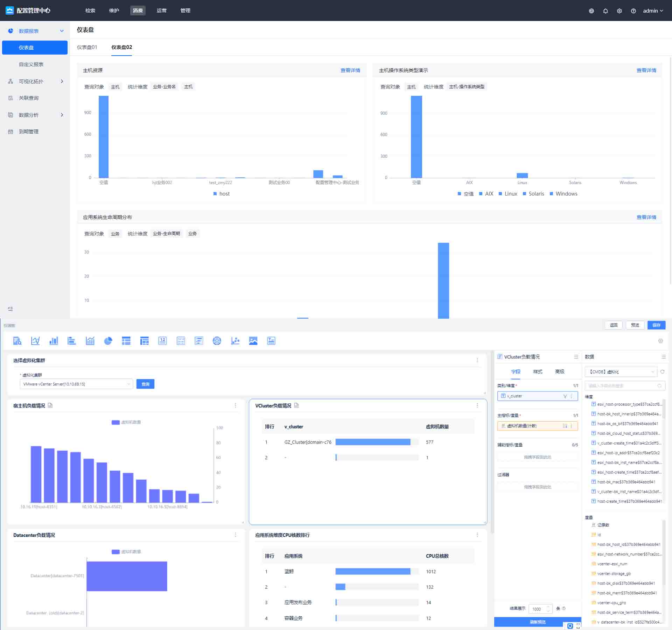Click the notification bell icon
The width and height of the screenshot is (672, 630).
tap(605, 11)
